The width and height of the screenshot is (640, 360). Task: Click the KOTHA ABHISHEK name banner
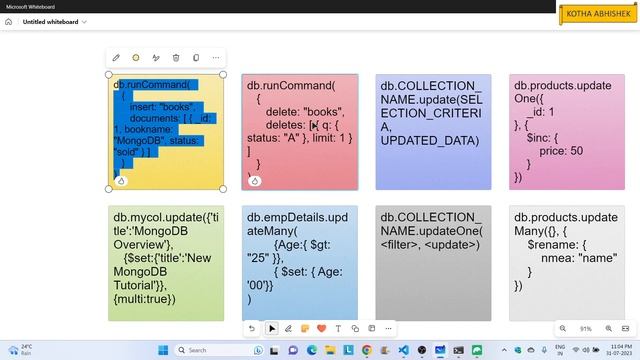[598, 14]
